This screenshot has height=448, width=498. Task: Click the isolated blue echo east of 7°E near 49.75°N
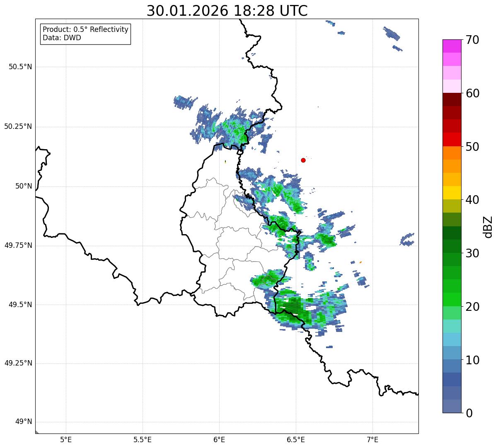(407, 239)
